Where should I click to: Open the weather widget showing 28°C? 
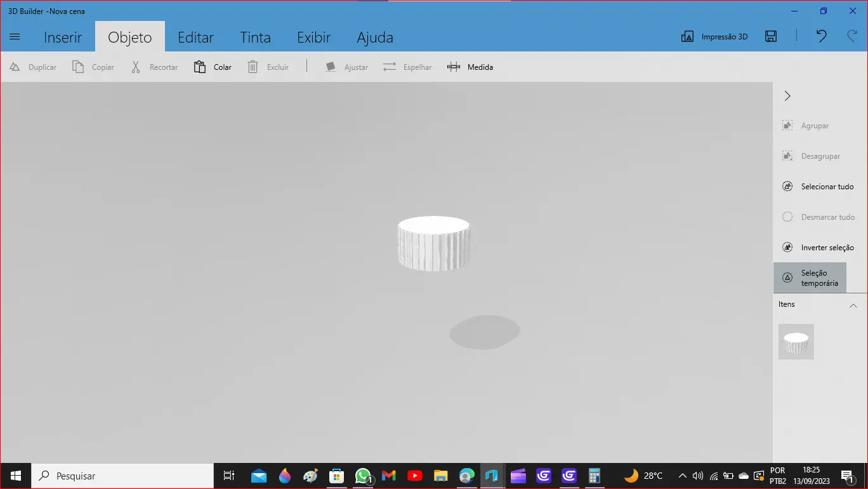point(643,476)
